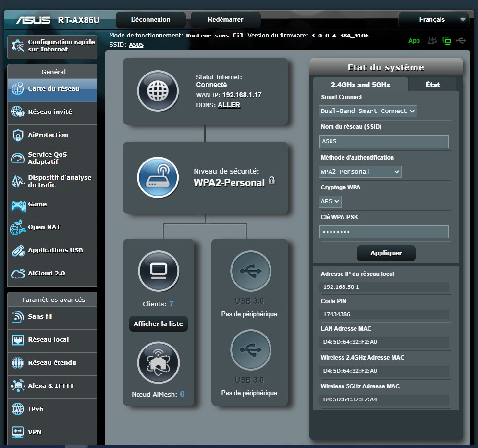Click the clients count number 7

click(172, 304)
